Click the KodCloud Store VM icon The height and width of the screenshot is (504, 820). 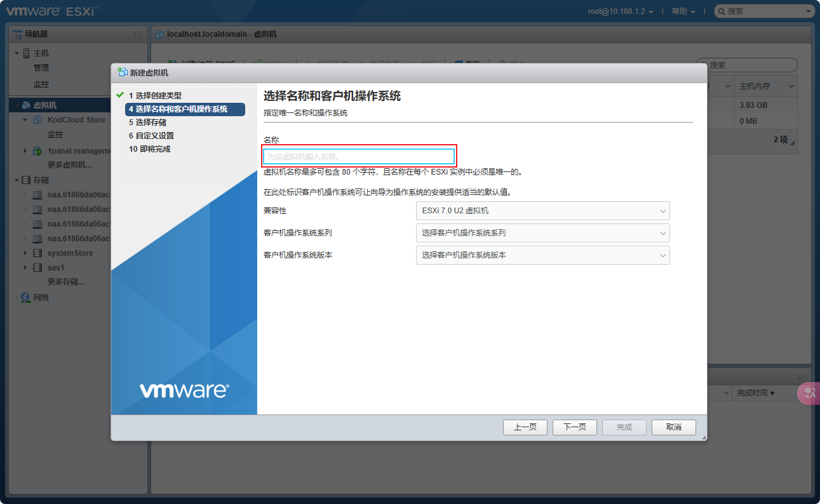click(x=37, y=120)
